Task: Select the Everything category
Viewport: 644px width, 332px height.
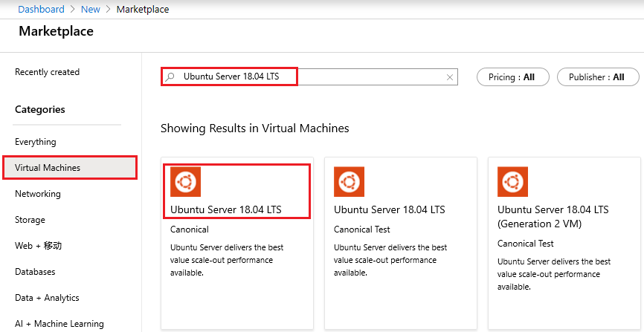Action: [35, 142]
